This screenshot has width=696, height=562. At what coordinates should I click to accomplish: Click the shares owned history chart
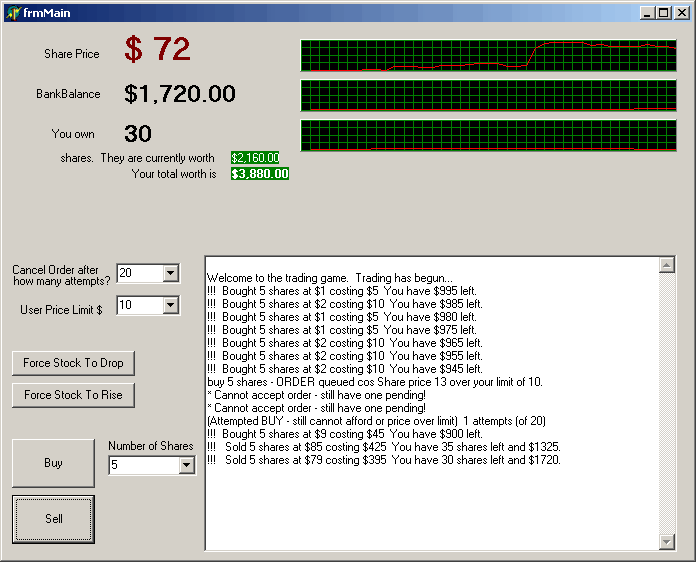pos(488,135)
